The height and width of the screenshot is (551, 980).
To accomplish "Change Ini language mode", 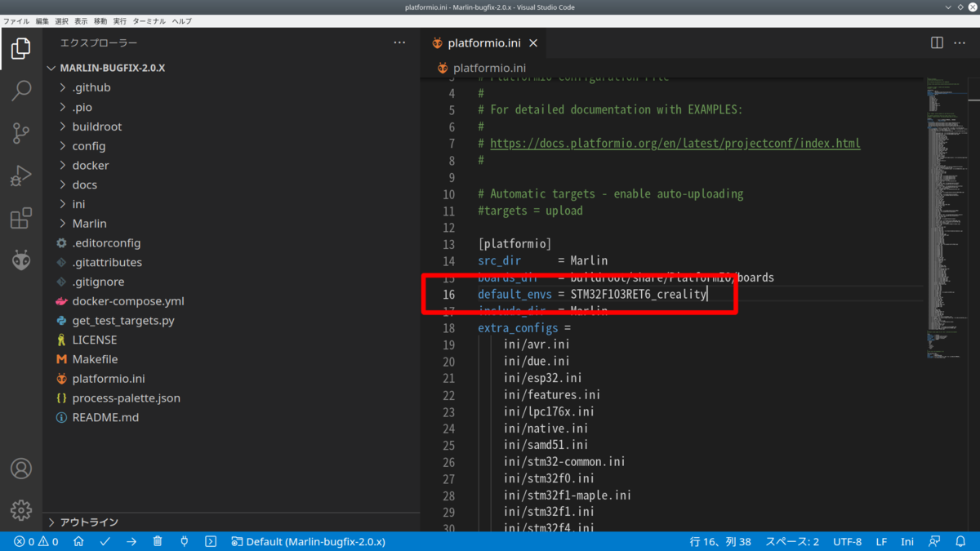I will coord(907,541).
